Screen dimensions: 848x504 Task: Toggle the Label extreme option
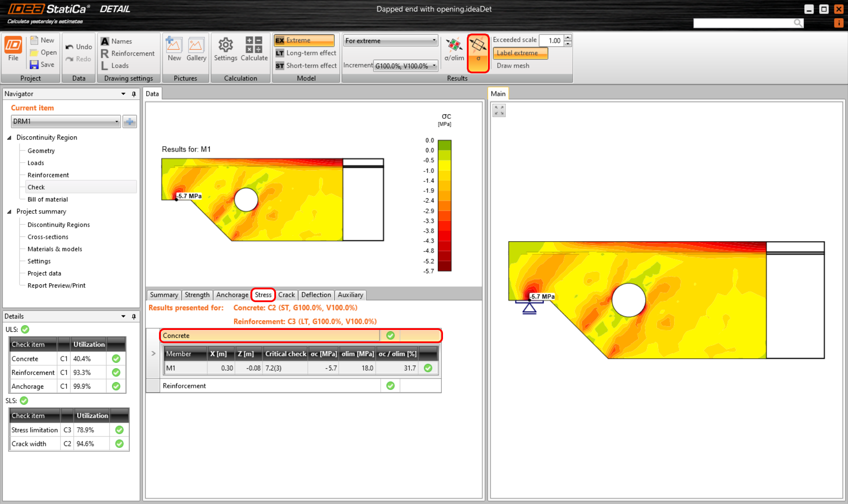(520, 53)
